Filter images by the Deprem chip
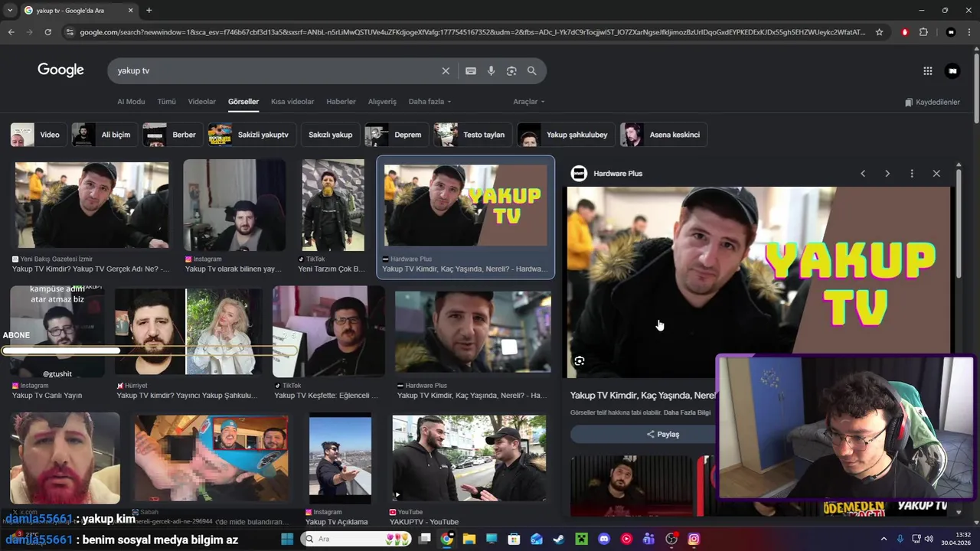Viewport: 980px width, 551px height. [396, 135]
